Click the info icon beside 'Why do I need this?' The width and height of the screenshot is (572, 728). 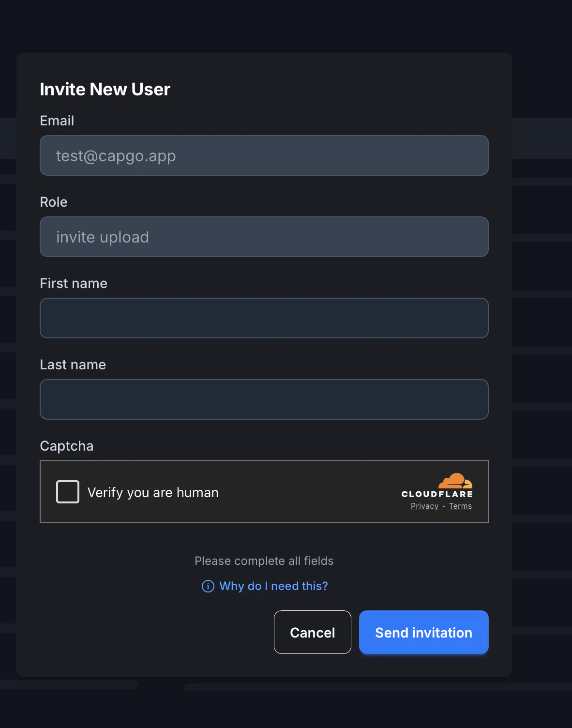click(207, 586)
